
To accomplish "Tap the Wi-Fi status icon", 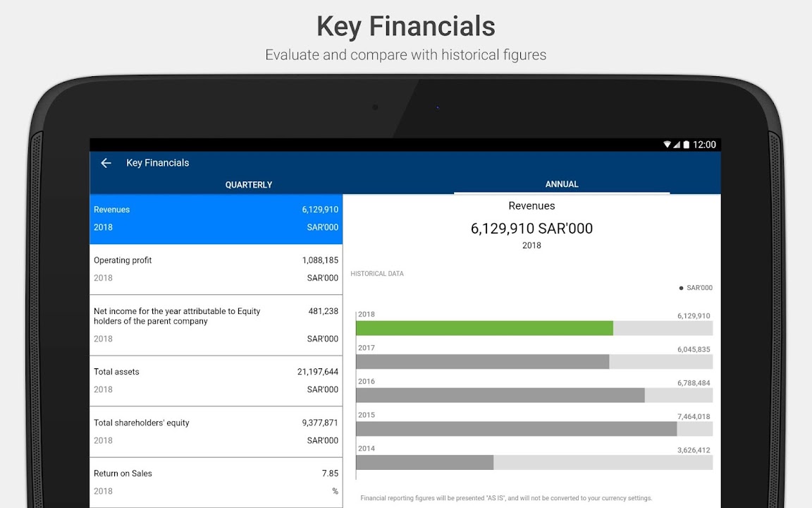I will 667,145.
